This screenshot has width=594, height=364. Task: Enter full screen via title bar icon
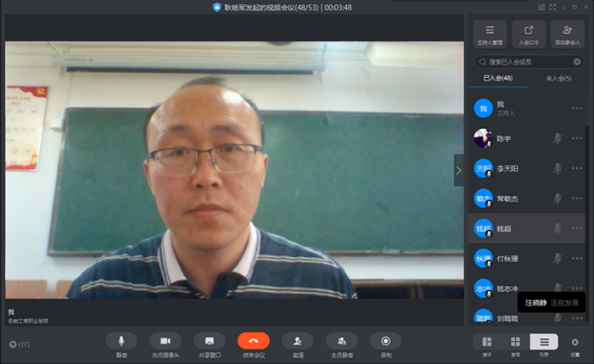552,7
